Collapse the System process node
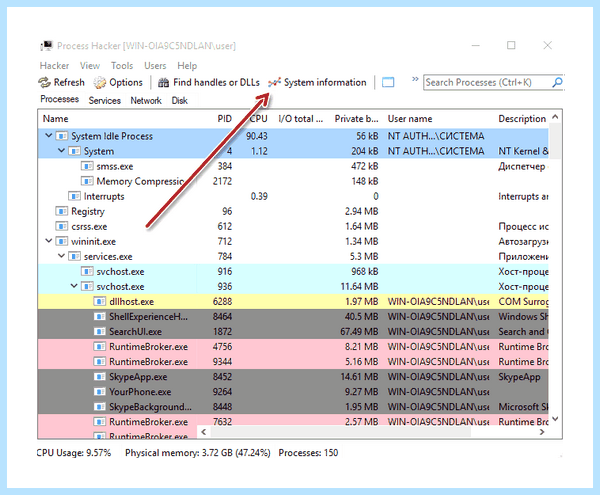600x495 pixels. pos(61,150)
